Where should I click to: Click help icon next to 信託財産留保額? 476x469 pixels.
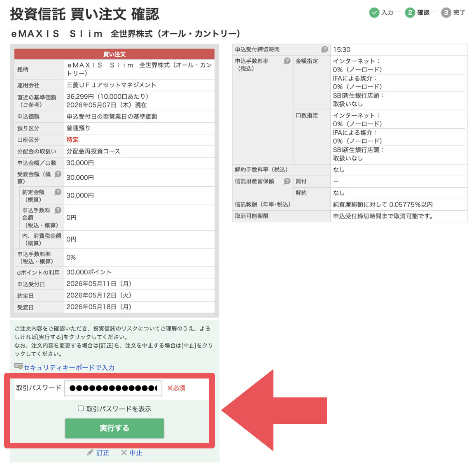point(287,181)
